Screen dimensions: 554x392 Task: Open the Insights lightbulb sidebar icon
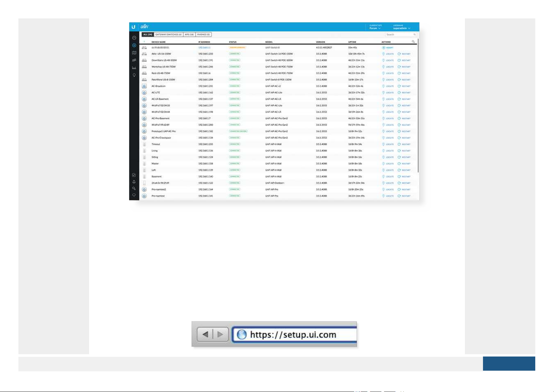(134, 75)
